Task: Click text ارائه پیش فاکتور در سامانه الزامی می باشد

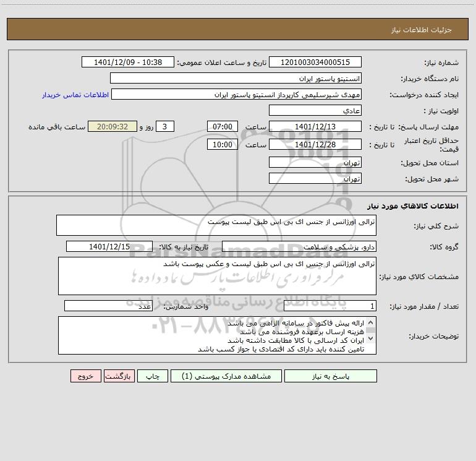Action: click(295, 324)
